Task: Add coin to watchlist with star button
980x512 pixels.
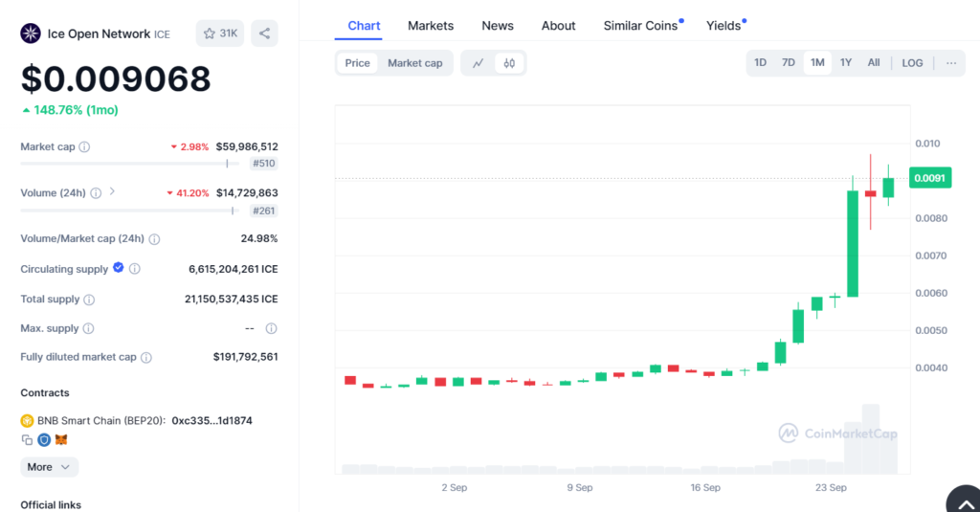Action: [x=219, y=33]
